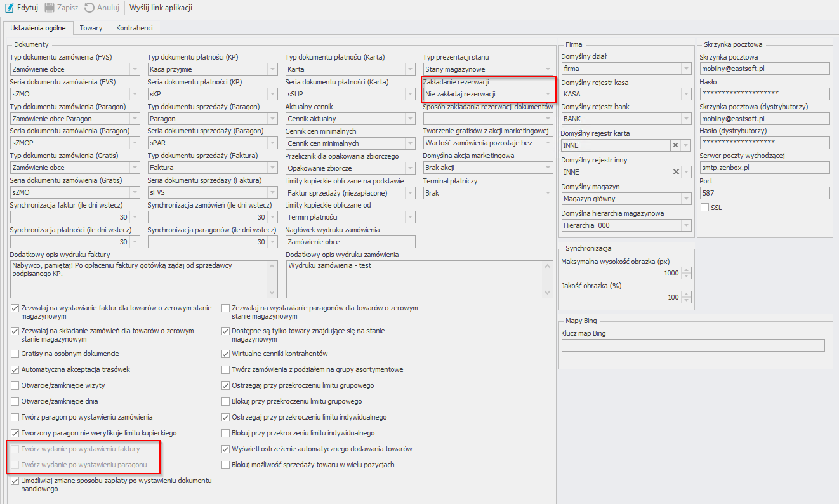Expand the Domyślny magazyn dropdown
Viewport: 839px width, 504px height.
point(685,199)
